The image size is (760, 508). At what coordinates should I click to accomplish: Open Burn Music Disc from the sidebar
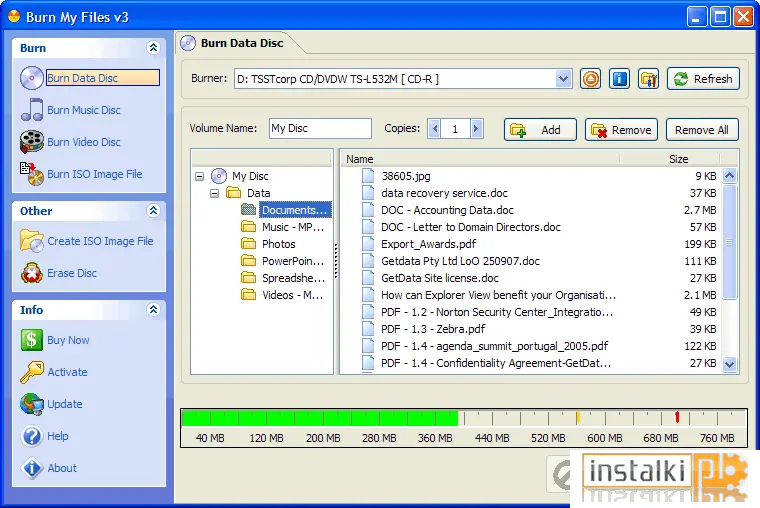click(84, 110)
